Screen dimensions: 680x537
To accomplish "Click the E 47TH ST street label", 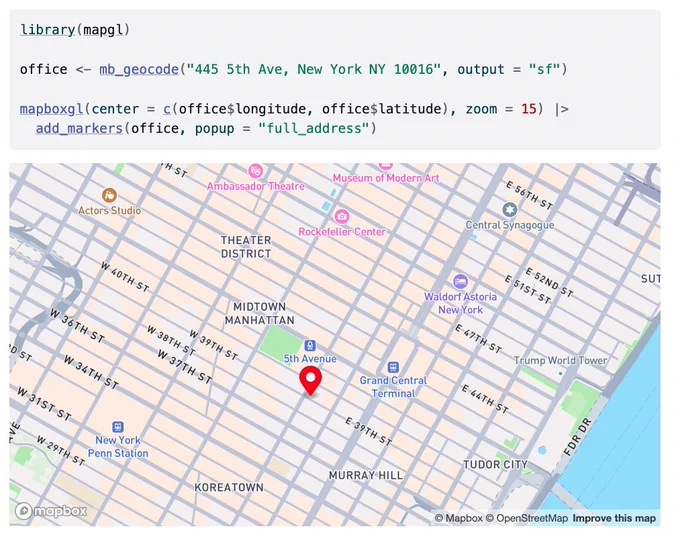I will (x=478, y=339).
